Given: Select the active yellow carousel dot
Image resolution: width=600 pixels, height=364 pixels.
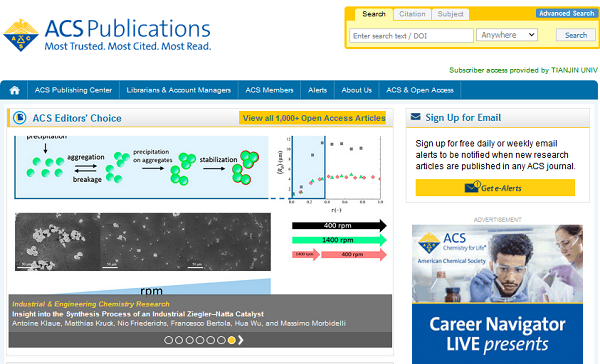Looking at the screenshot, I should tap(232, 340).
